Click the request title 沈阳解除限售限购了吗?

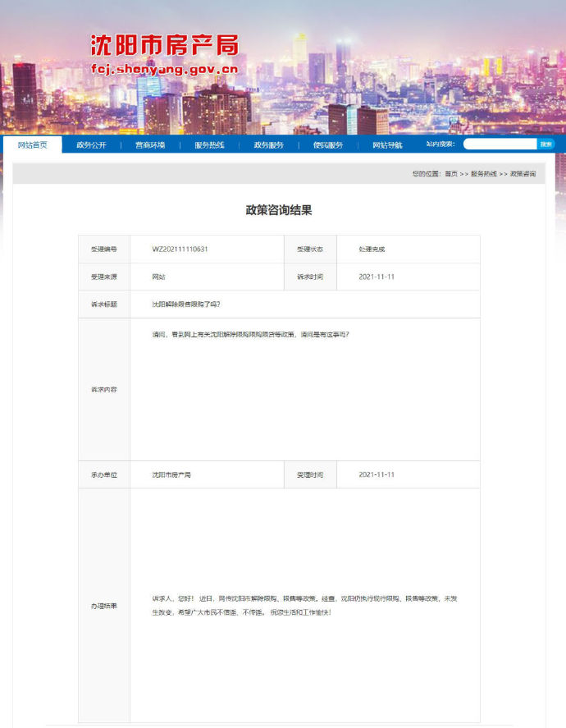(186, 304)
